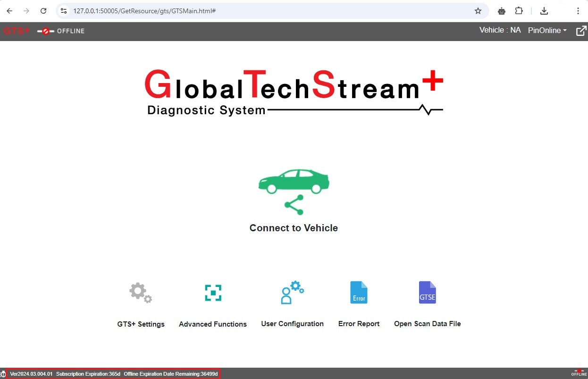Click the green Connect to Vehicle car icon
The image size is (588, 379).
click(294, 192)
